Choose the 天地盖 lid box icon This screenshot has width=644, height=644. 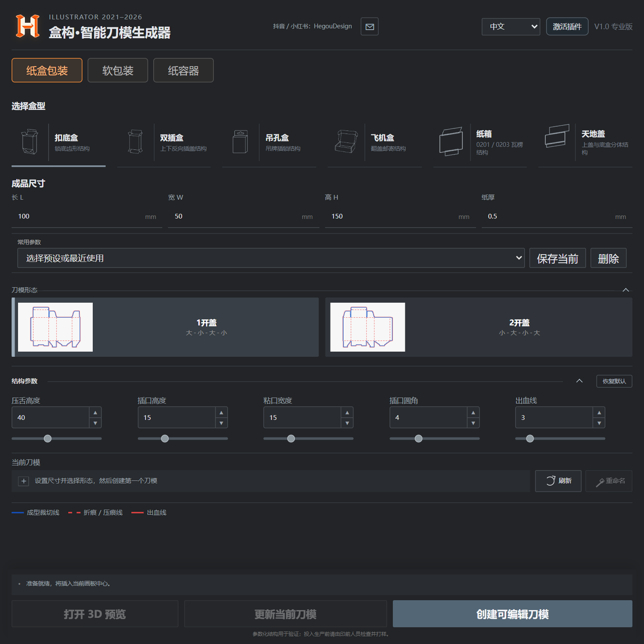pos(557,136)
